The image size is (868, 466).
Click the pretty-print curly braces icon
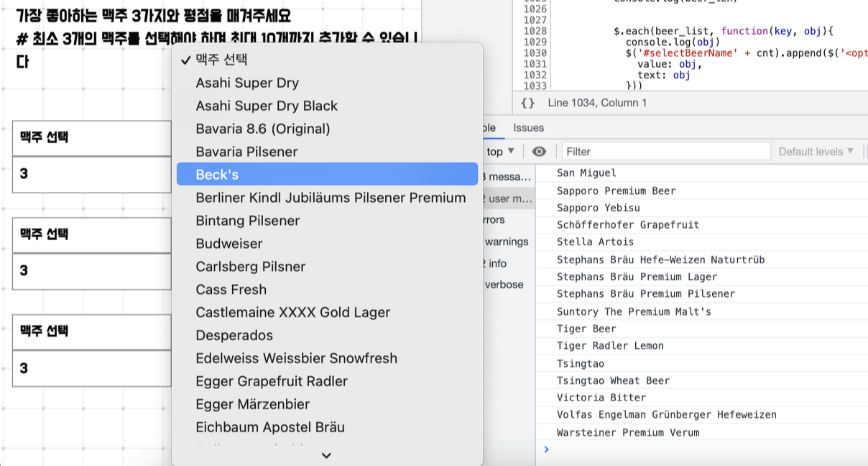click(528, 103)
